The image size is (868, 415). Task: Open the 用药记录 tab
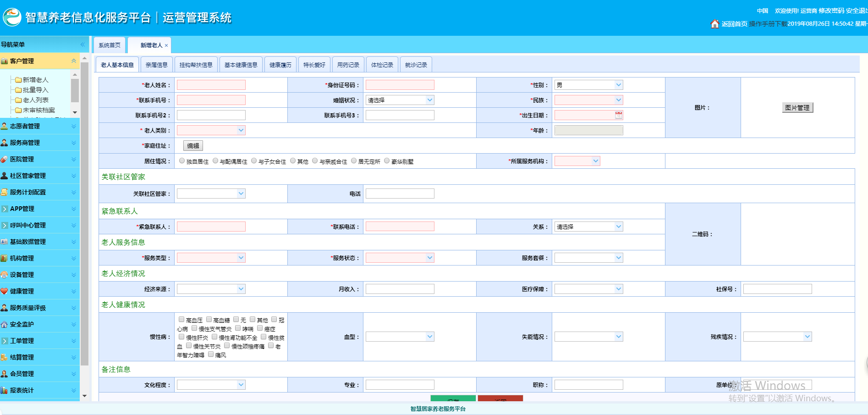348,65
